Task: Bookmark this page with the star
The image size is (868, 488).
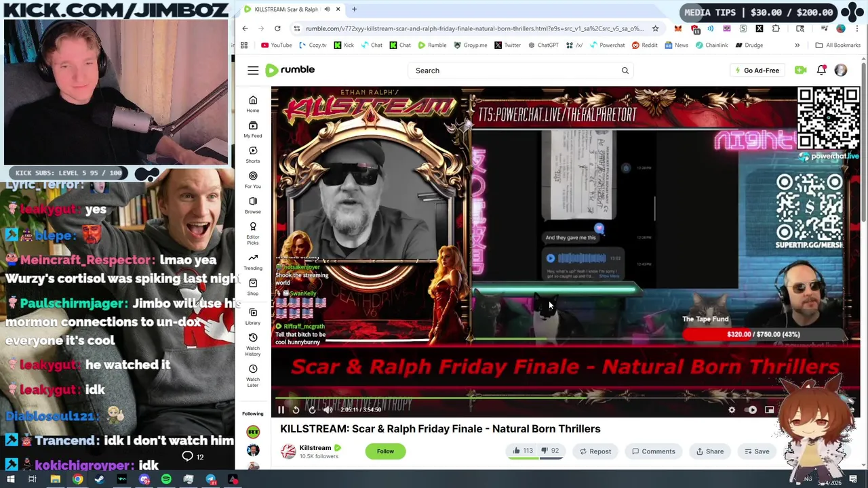Action: [x=655, y=28]
